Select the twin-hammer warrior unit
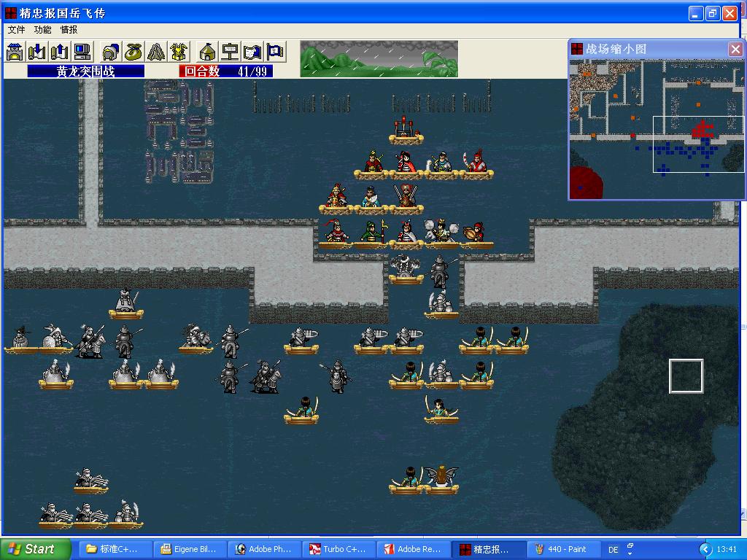Screen dimensions: 747x560 click(441, 233)
